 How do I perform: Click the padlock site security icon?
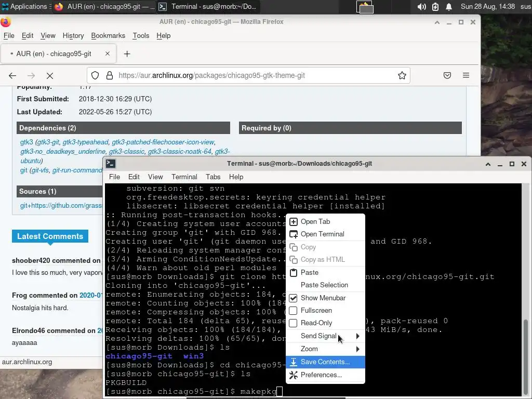pyautogui.click(x=109, y=75)
